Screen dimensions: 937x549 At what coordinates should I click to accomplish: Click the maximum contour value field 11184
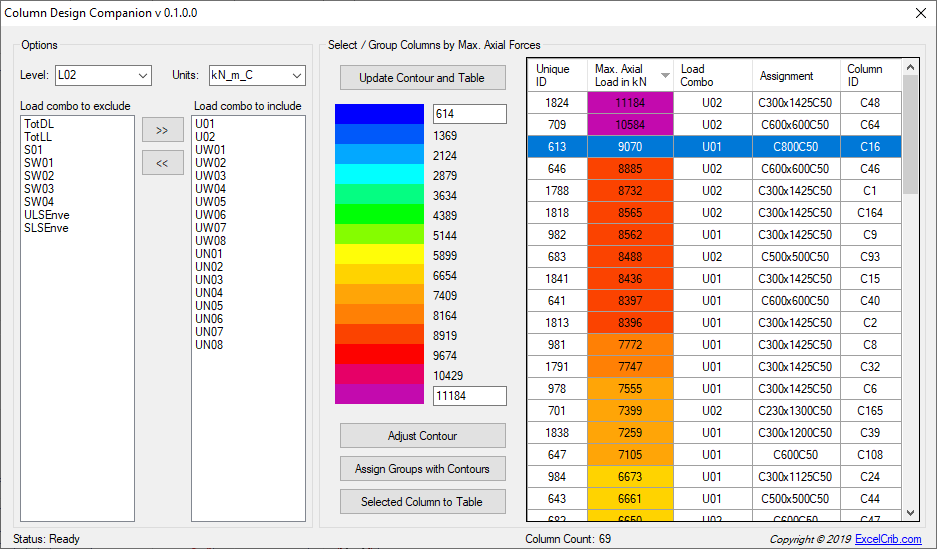coord(469,396)
